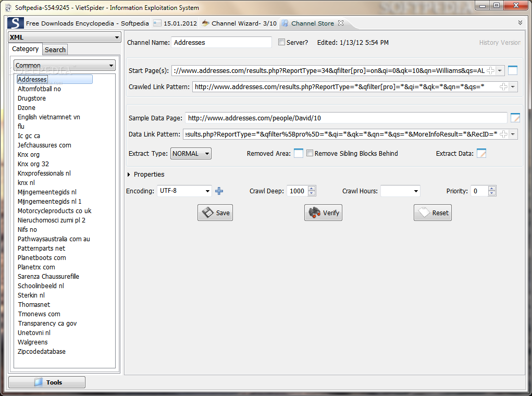Expand the Properties section
This screenshot has width=532, height=396.
pyautogui.click(x=129, y=175)
